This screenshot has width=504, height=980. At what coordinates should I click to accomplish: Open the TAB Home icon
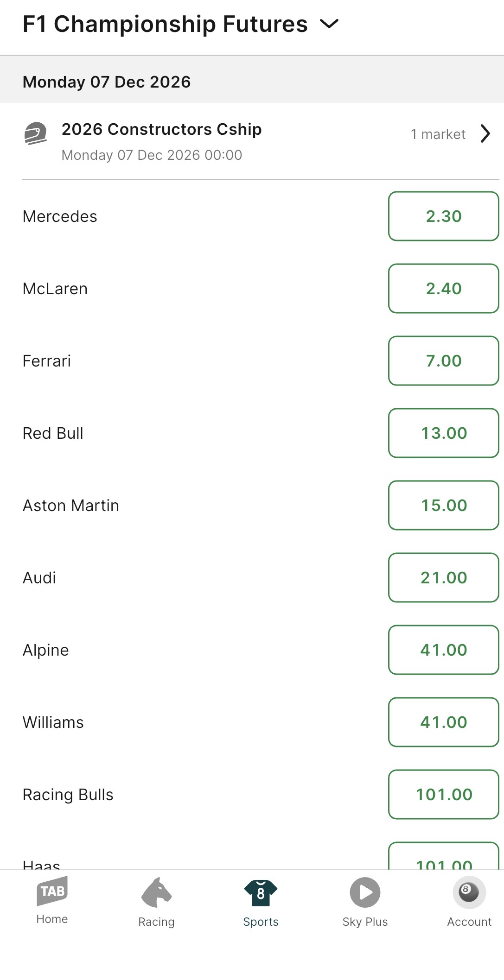(x=52, y=891)
